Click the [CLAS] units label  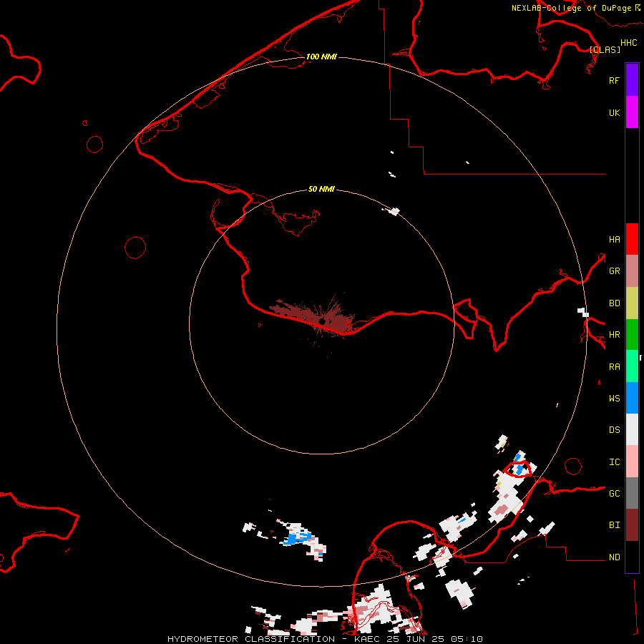tap(604, 49)
